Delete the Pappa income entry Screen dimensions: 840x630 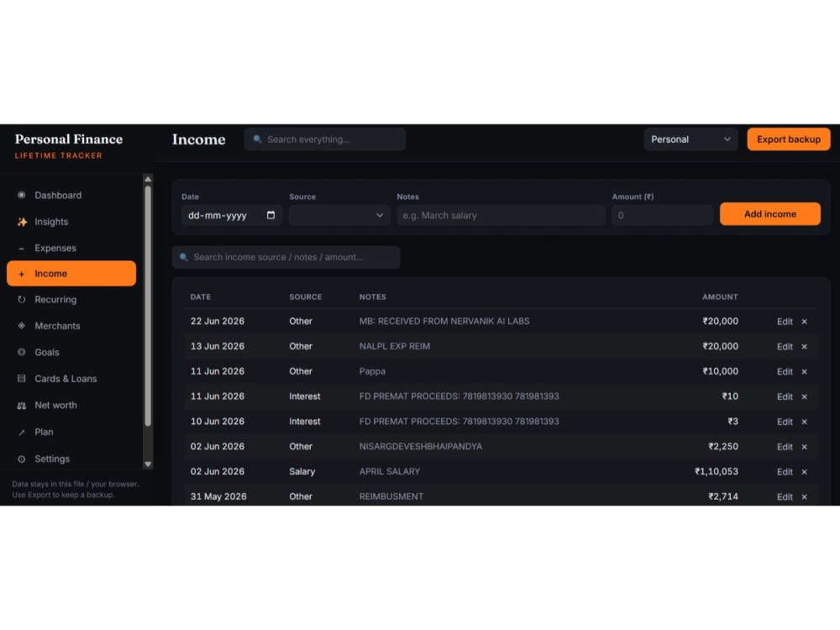coord(804,372)
